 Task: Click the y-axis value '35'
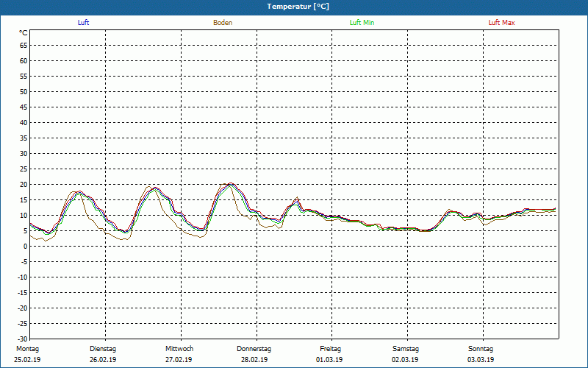(24, 138)
